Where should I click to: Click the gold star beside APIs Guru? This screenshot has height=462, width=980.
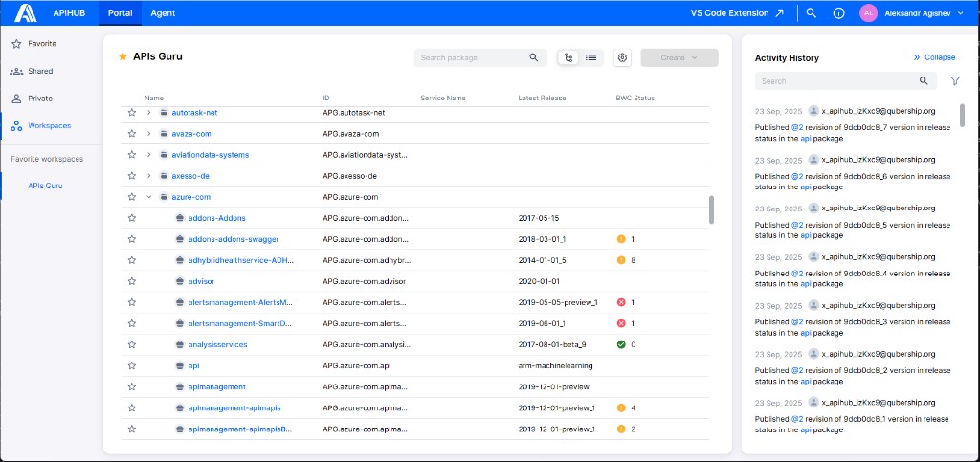[122, 56]
